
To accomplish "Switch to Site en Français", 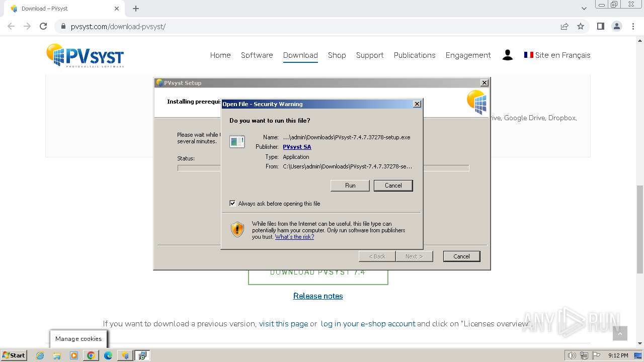I will [557, 55].
